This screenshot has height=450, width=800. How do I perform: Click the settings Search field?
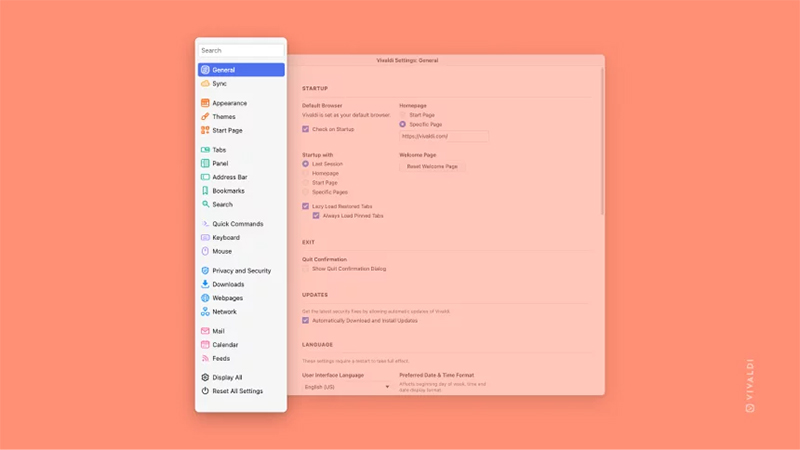[241, 51]
